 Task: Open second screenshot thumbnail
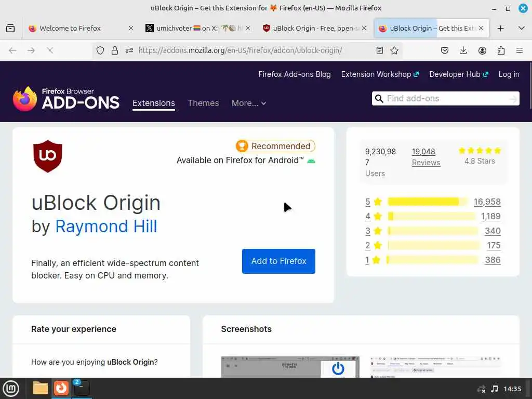tap(435, 367)
